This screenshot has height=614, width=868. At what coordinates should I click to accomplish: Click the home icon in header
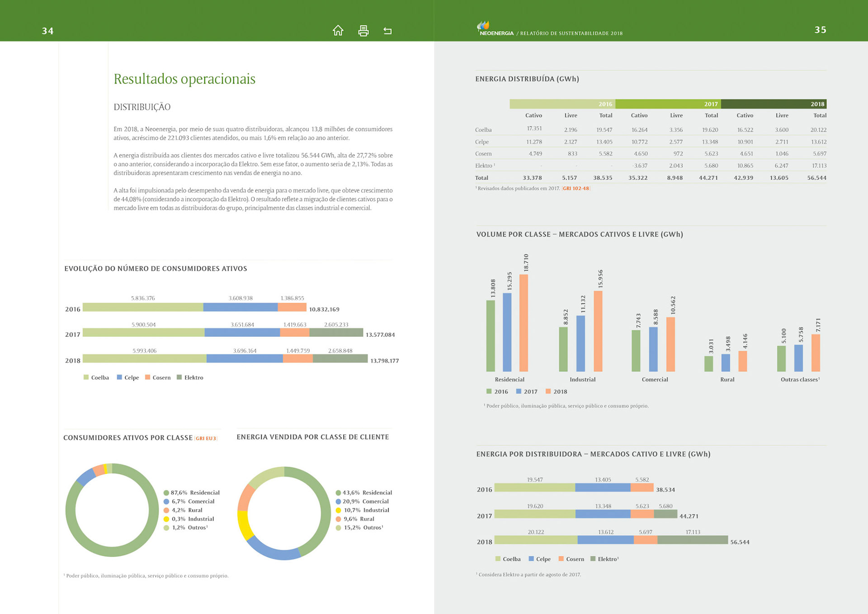click(338, 30)
